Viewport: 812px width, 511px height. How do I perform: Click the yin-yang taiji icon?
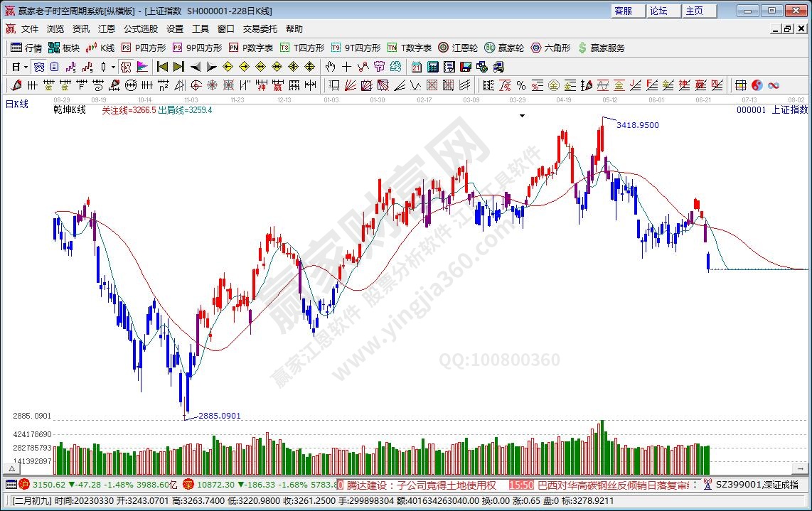[757, 85]
